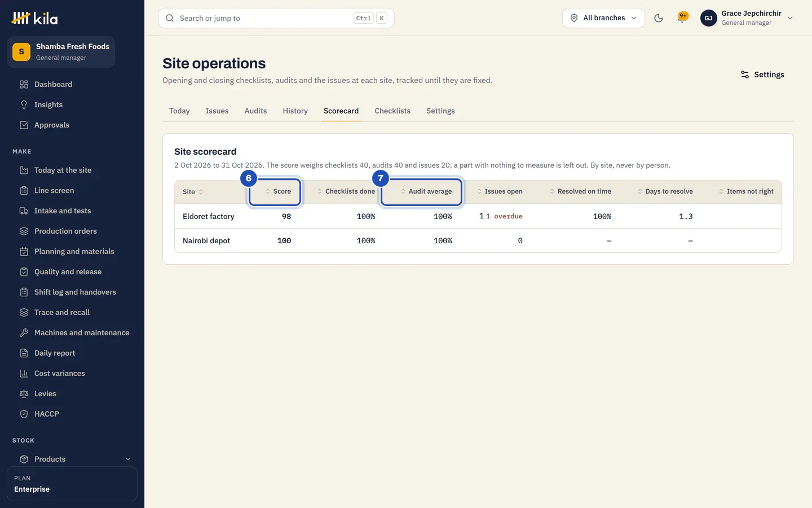Image resolution: width=812 pixels, height=508 pixels.
Task: Open Shift log and handovers link
Action: point(75,292)
